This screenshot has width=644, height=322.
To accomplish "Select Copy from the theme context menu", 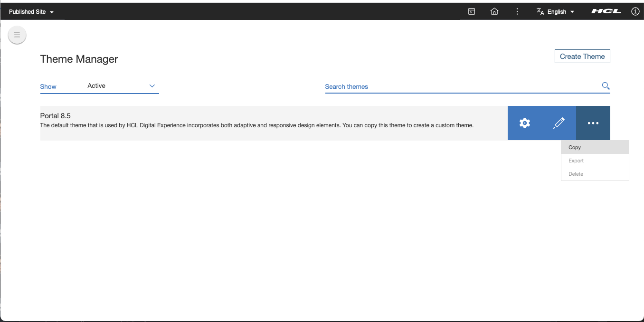I will pos(575,147).
